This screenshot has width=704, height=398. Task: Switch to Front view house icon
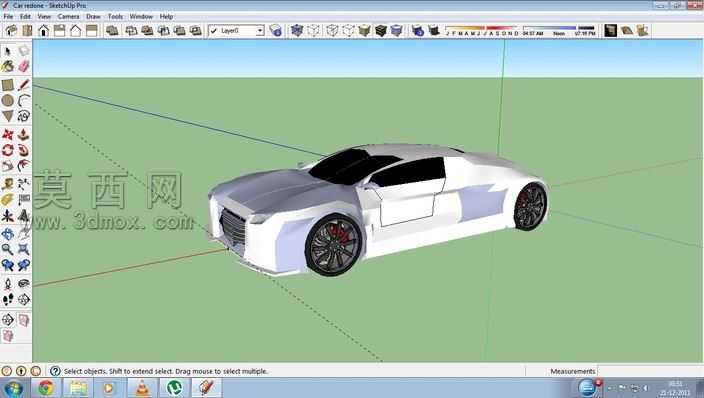[x=44, y=31]
